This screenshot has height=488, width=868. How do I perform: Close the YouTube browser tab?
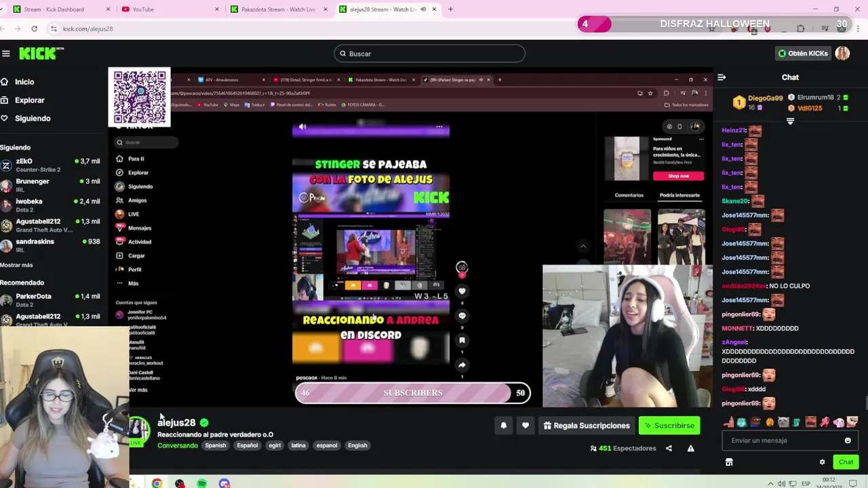(217, 9)
